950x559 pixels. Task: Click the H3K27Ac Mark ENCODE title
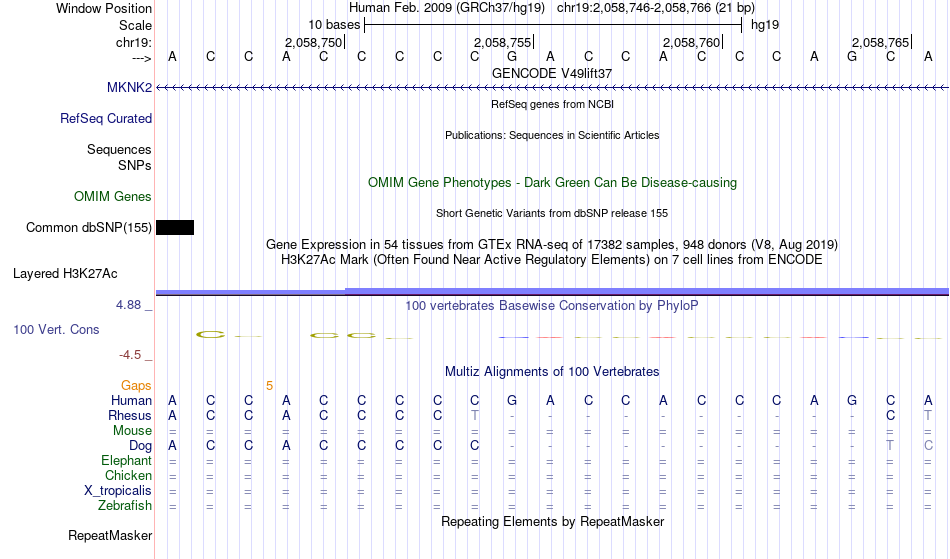pos(552,260)
